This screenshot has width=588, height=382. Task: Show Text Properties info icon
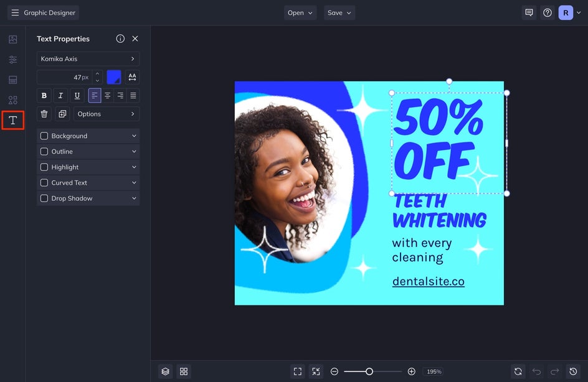(x=120, y=39)
